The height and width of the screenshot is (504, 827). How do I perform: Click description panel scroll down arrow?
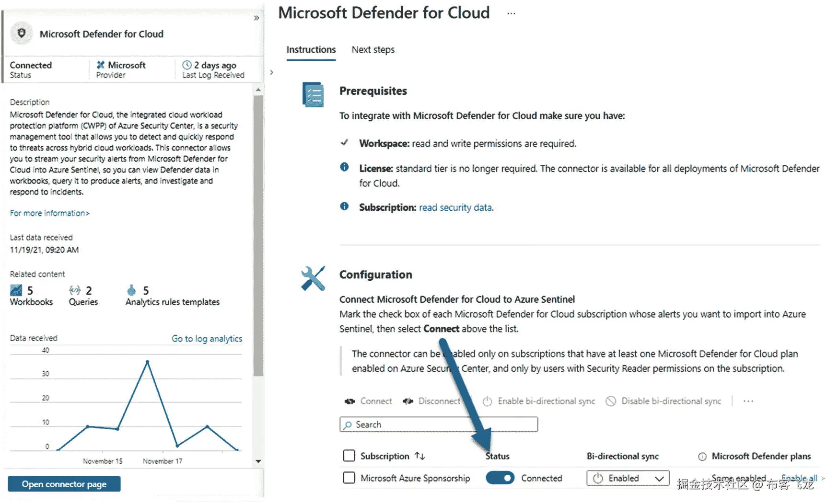click(258, 461)
